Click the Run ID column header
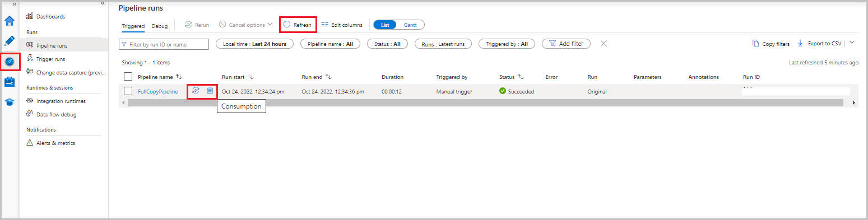 click(x=751, y=77)
